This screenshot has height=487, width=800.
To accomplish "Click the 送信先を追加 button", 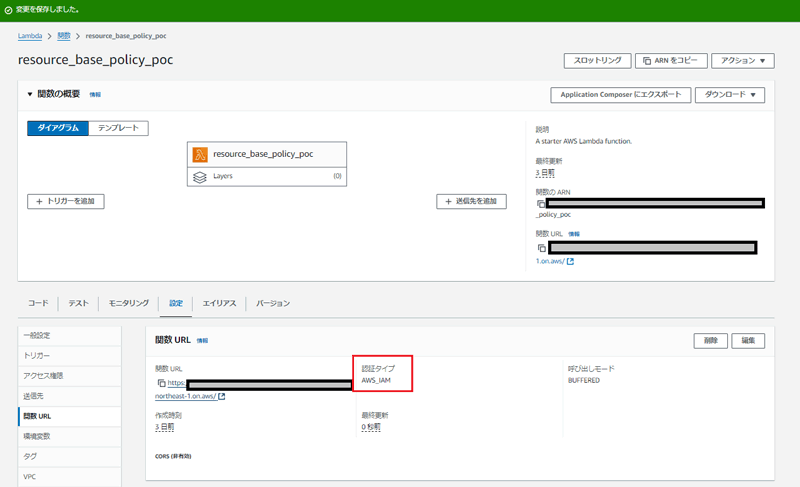I will click(x=471, y=201).
